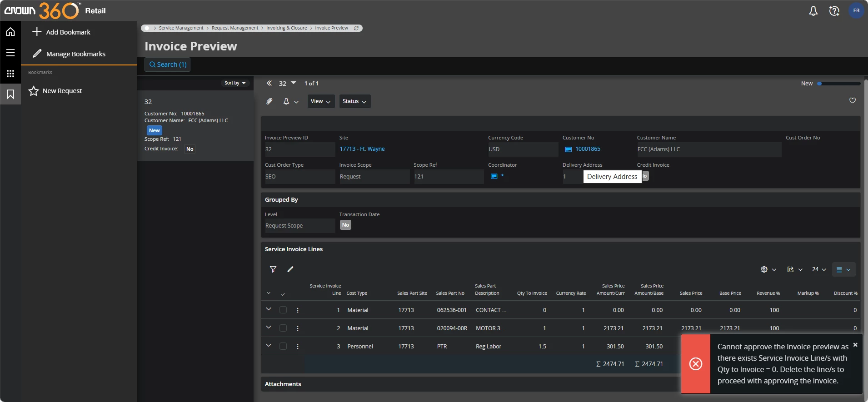Open the notifications bell in the header
This screenshot has width=868, height=402.
813,11
